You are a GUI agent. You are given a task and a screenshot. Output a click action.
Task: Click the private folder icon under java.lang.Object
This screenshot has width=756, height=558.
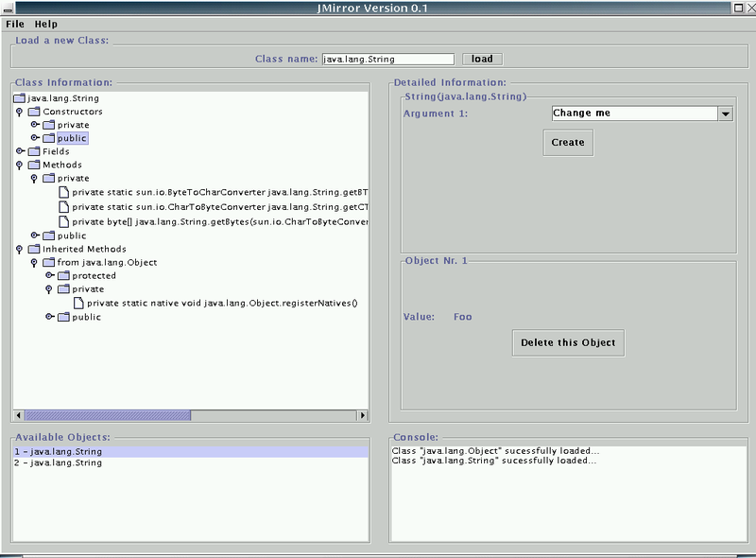[x=63, y=289]
